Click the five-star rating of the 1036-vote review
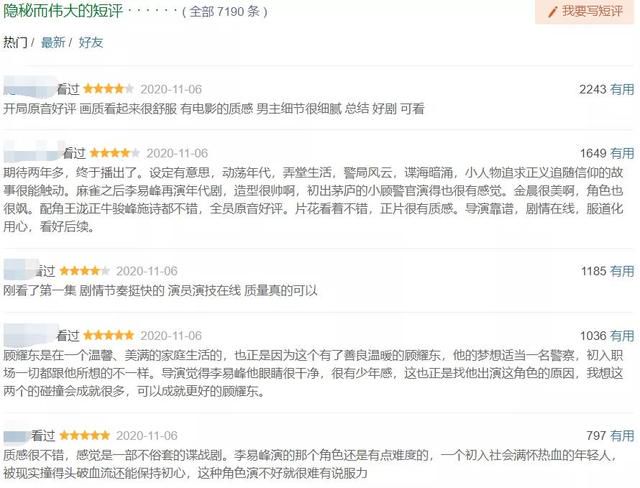 coord(109,335)
